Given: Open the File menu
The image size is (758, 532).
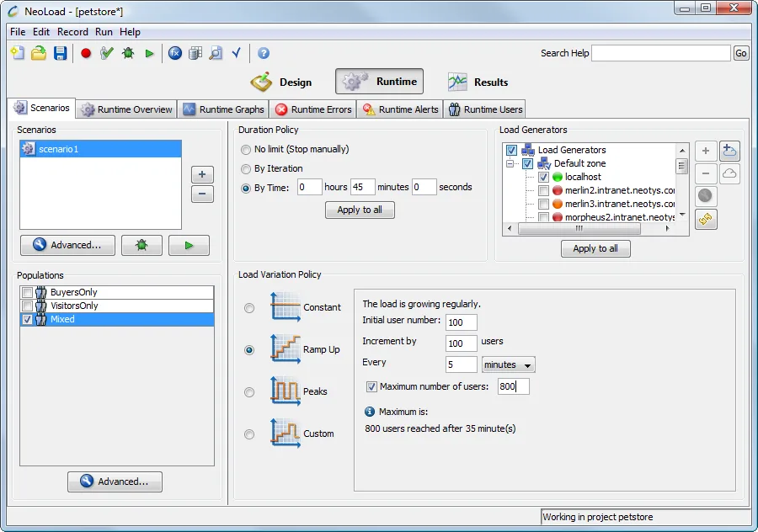Looking at the screenshot, I should (x=18, y=32).
